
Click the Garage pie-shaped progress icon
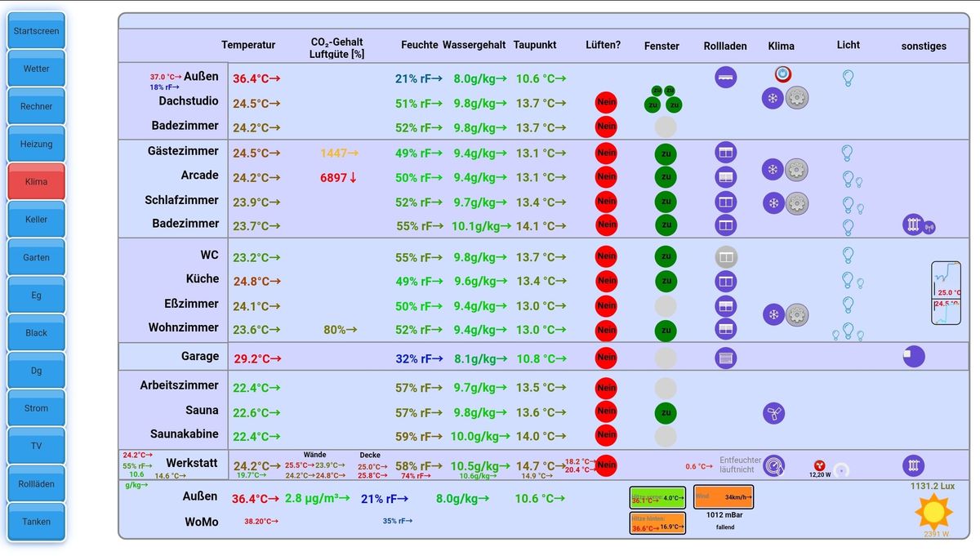point(913,356)
